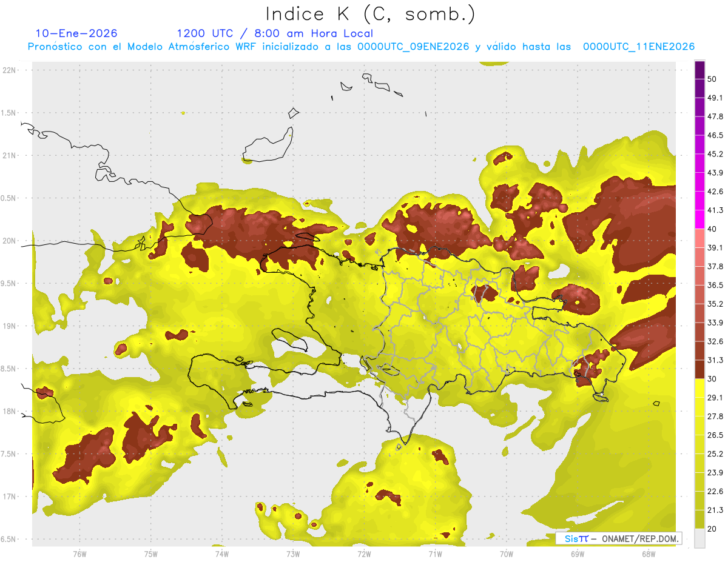Image resolution: width=728 pixels, height=562 pixels.
Task: Click the colorbar value "49.1"
Action: pos(715,98)
